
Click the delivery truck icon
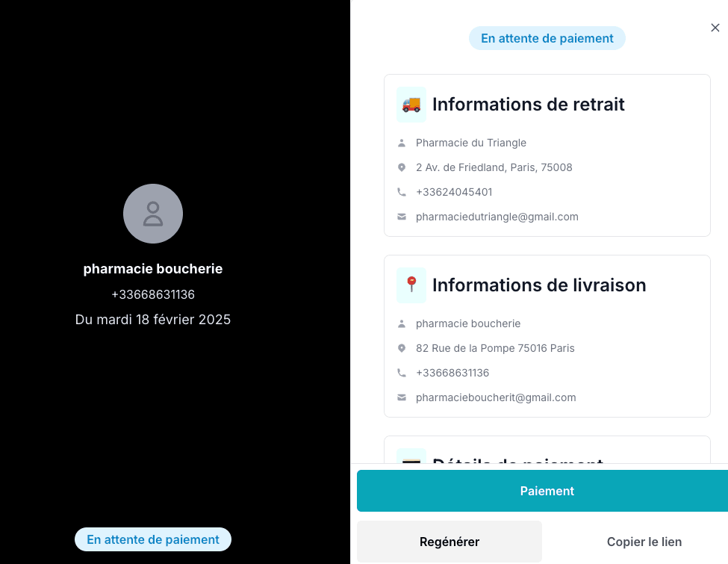tap(411, 105)
